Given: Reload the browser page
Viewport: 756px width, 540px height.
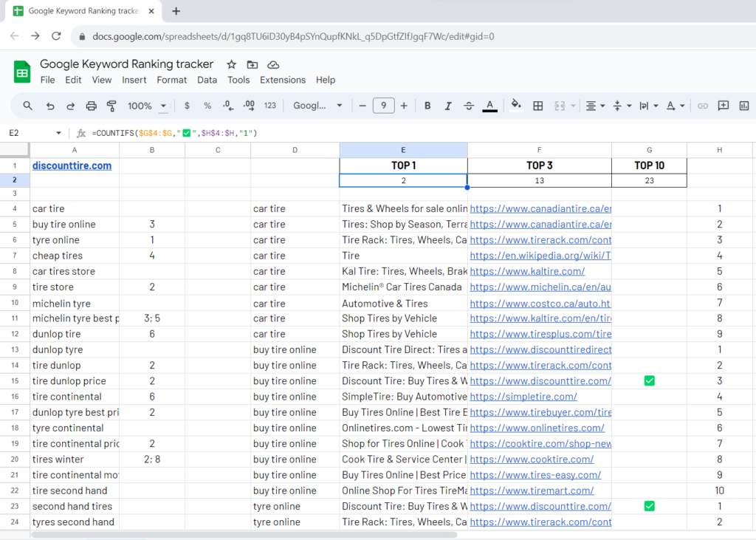Looking at the screenshot, I should pos(56,36).
